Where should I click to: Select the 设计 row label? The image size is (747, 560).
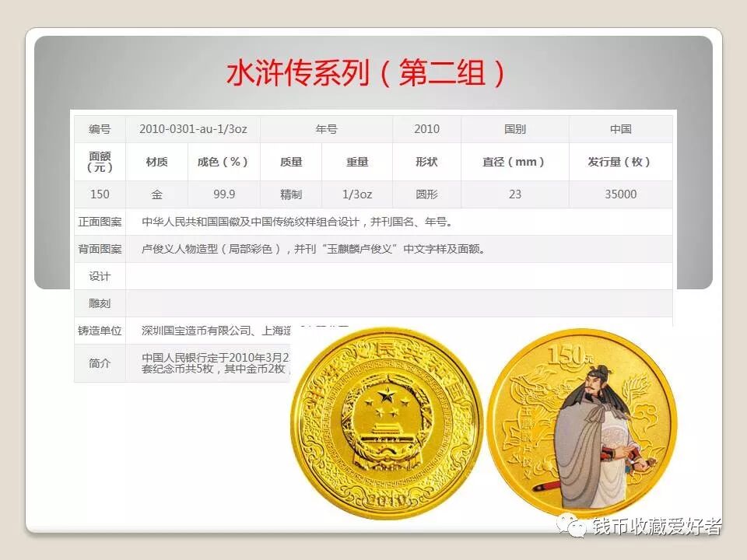point(100,276)
